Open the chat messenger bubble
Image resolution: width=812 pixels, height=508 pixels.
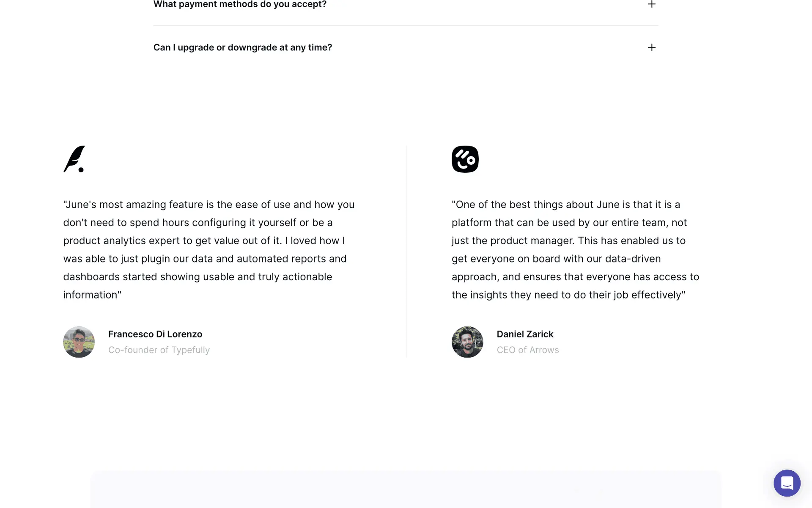point(787,483)
